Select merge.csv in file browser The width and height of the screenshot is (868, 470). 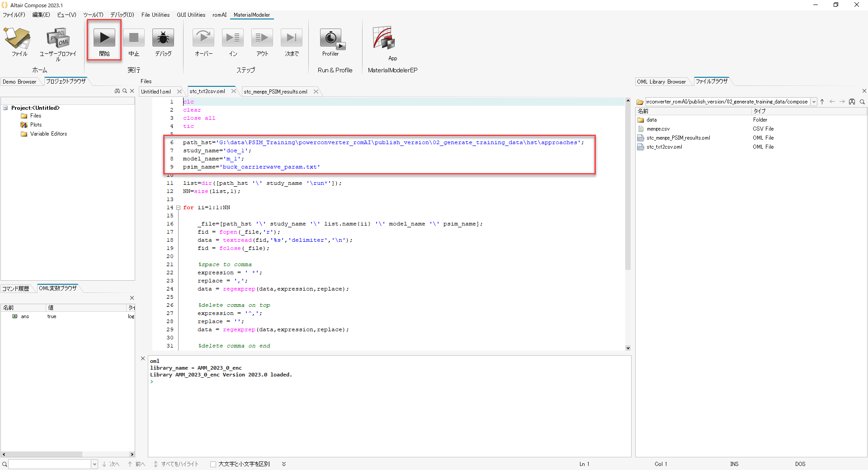(658, 129)
